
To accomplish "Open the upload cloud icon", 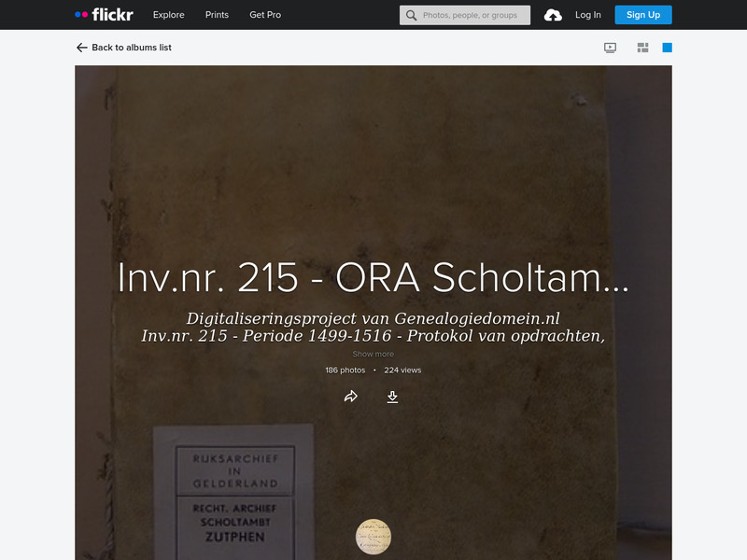I will coord(552,15).
